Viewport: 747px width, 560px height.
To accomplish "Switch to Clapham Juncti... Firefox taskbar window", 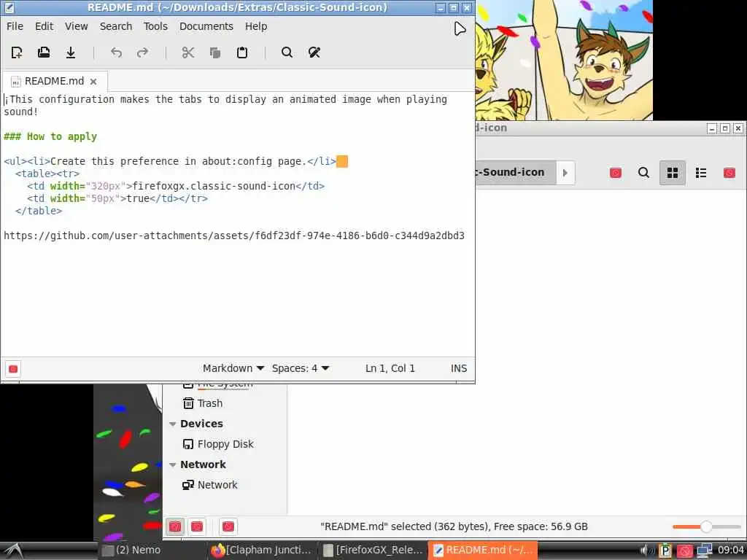I will click(261, 551).
